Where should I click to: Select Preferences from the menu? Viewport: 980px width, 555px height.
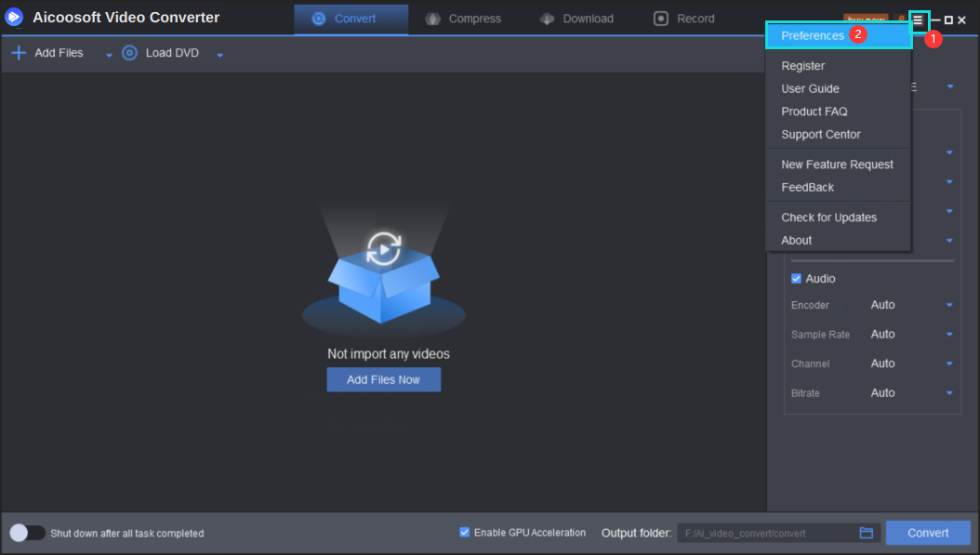point(839,35)
